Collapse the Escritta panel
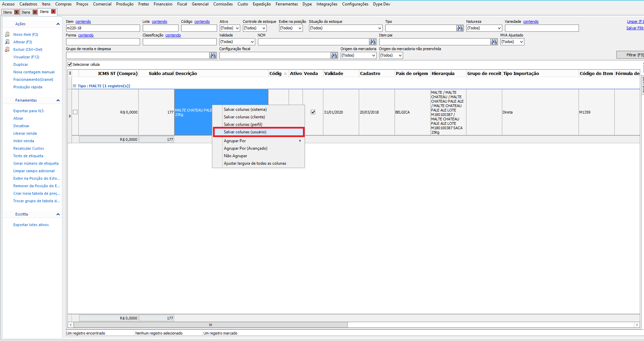The height and width of the screenshot is (341, 644). point(58,214)
